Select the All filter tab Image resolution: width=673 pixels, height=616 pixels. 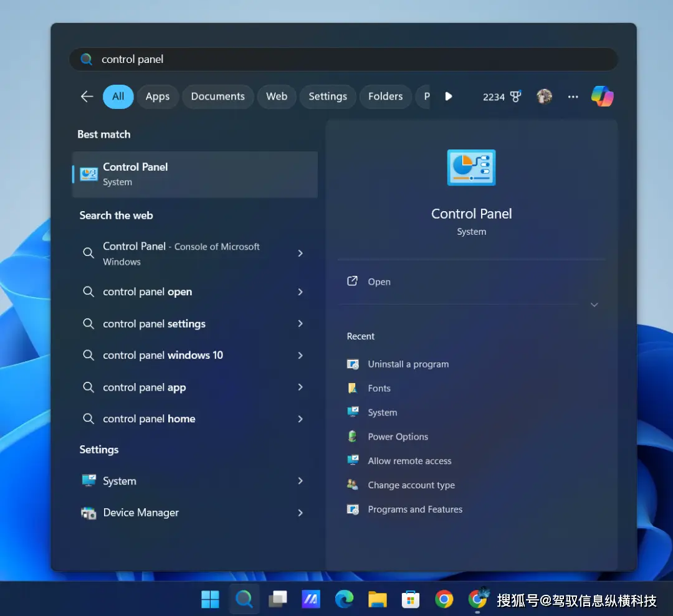(x=118, y=97)
